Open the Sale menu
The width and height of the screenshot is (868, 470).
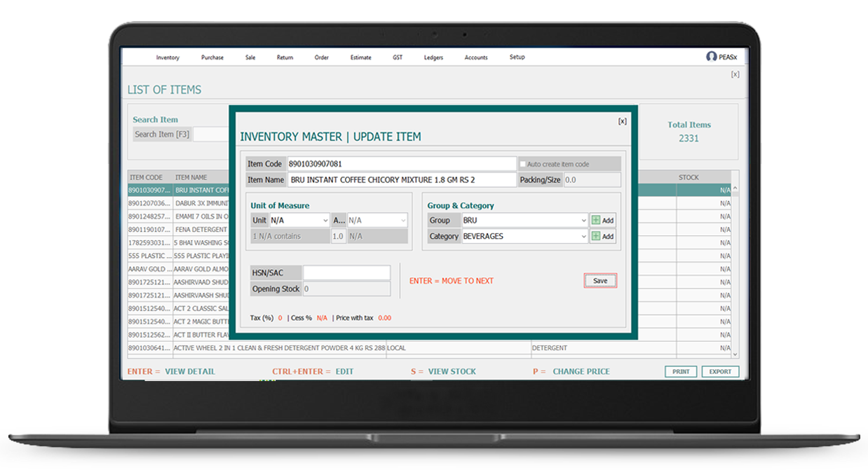[250, 57]
